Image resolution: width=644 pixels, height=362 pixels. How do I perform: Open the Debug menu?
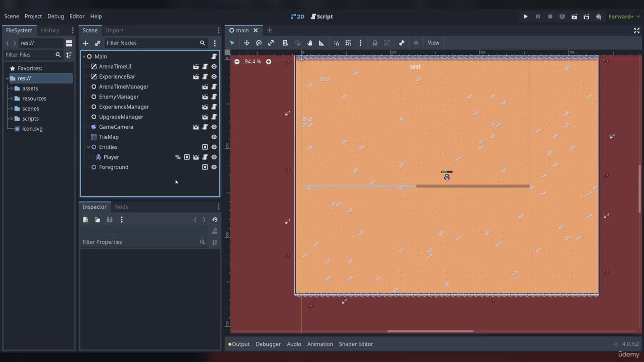[x=56, y=16]
